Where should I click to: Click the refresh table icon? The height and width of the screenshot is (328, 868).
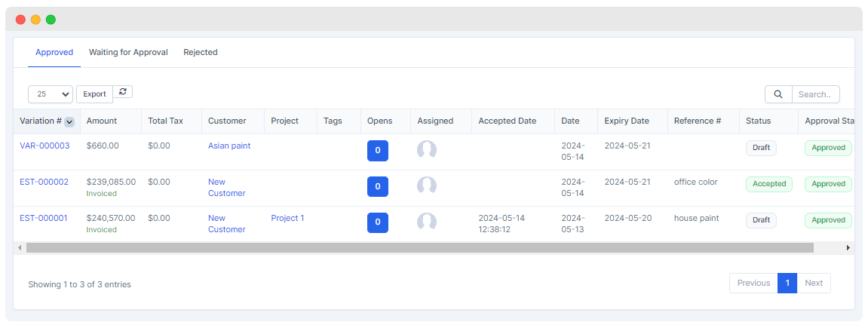[x=123, y=92]
